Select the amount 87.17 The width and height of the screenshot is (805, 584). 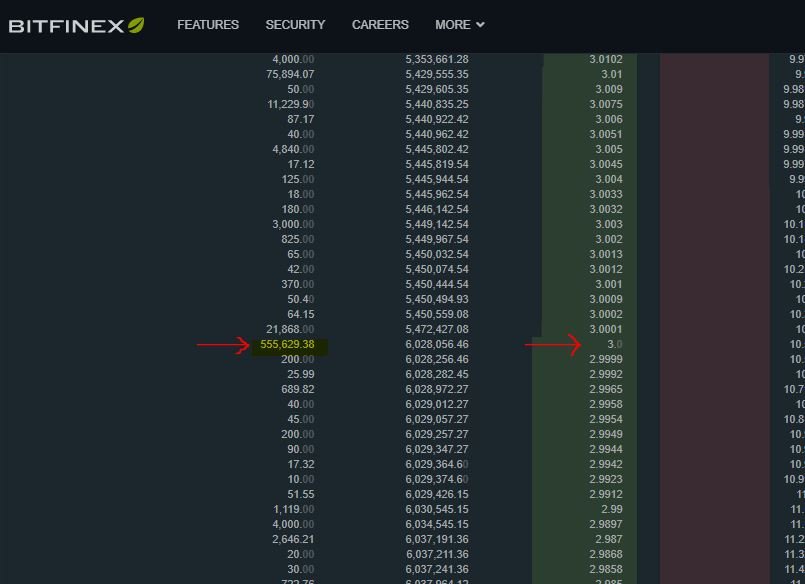301,120
